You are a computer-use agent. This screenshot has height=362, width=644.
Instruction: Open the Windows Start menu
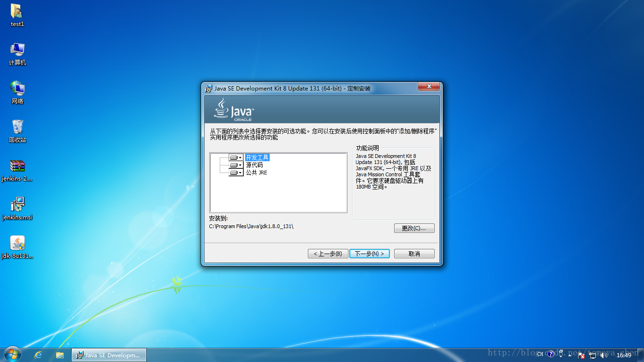pyautogui.click(x=12, y=354)
